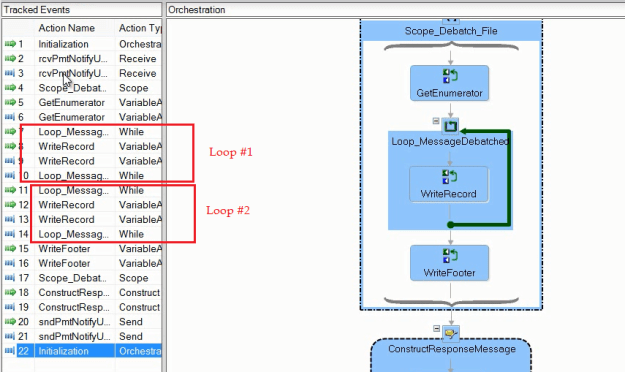This screenshot has width=625, height=372.
Task: Select event 16 WriteFooter row
Action: [x=82, y=264]
